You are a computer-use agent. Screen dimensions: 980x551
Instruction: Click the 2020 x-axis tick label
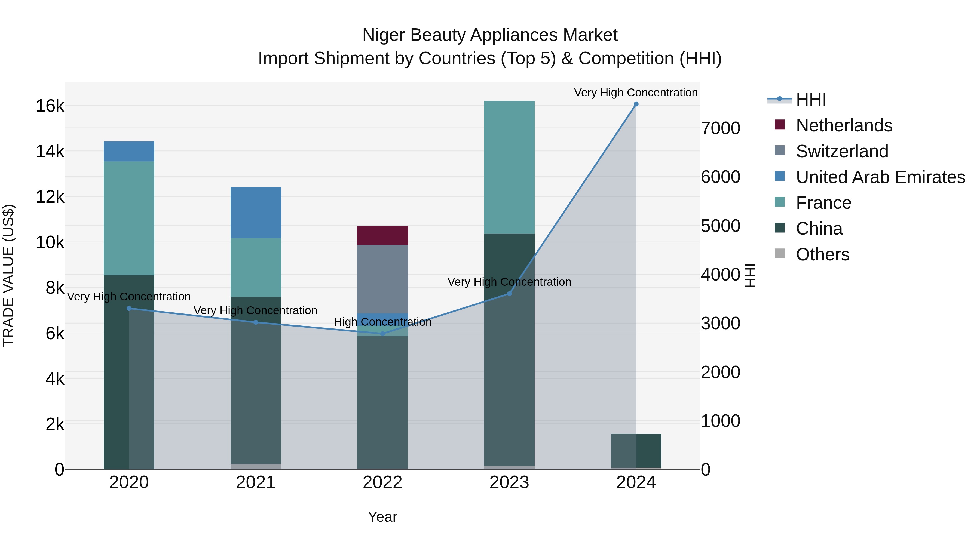tap(129, 482)
